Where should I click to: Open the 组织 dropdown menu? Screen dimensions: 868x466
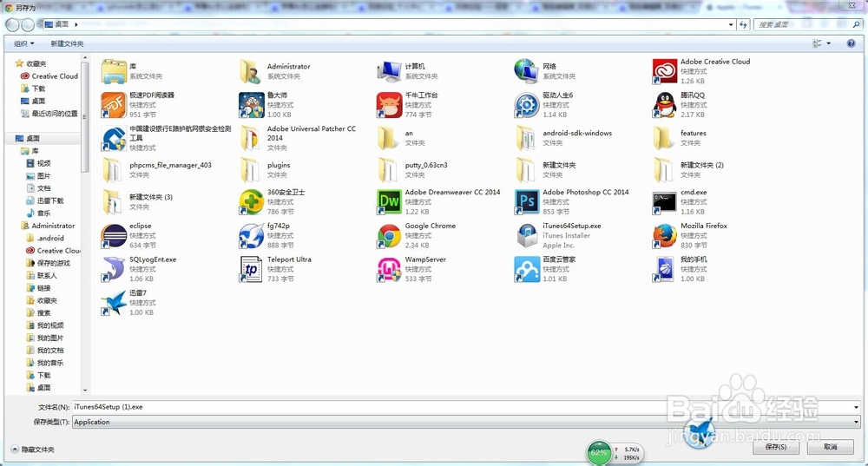23,43
